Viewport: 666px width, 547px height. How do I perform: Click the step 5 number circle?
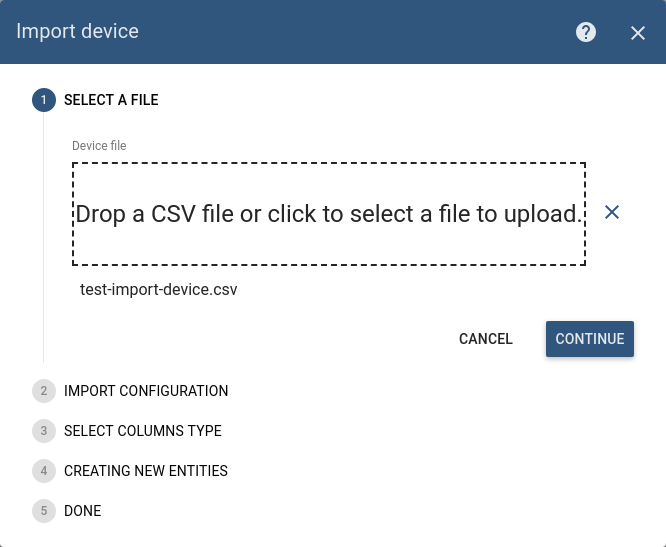(x=44, y=510)
